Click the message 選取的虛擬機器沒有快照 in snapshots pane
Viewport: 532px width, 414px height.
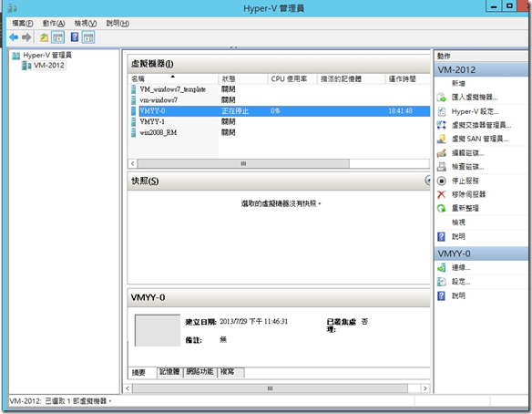click(x=281, y=203)
